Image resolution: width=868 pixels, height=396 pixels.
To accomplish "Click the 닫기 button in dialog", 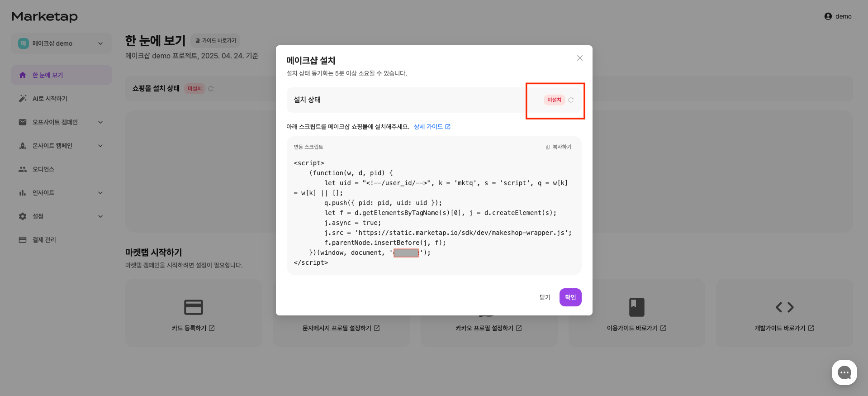I will tap(545, 297).
